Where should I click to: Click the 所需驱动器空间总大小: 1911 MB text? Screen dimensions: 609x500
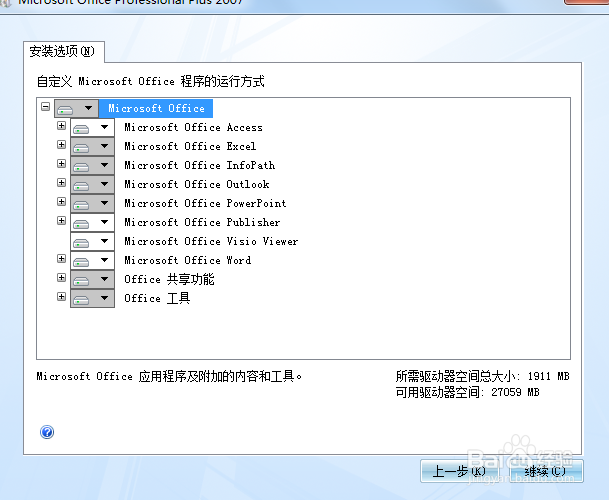482,376
